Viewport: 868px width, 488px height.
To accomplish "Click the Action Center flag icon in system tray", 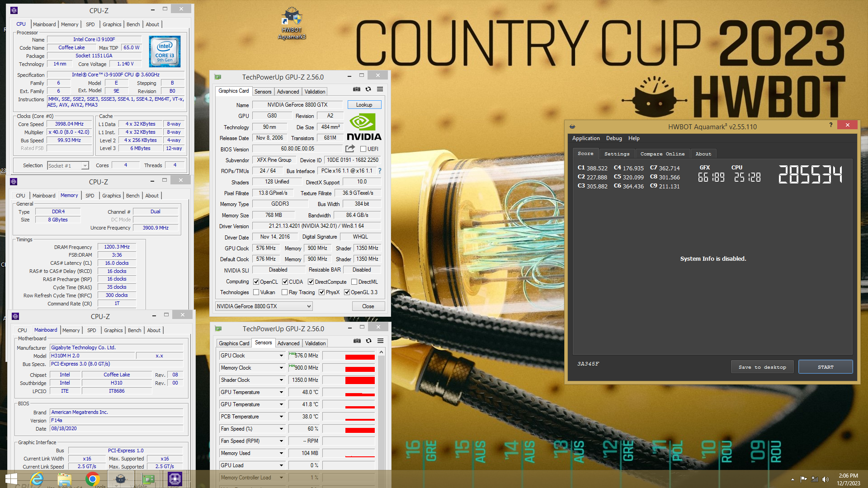I will click(x=803, y=479).
